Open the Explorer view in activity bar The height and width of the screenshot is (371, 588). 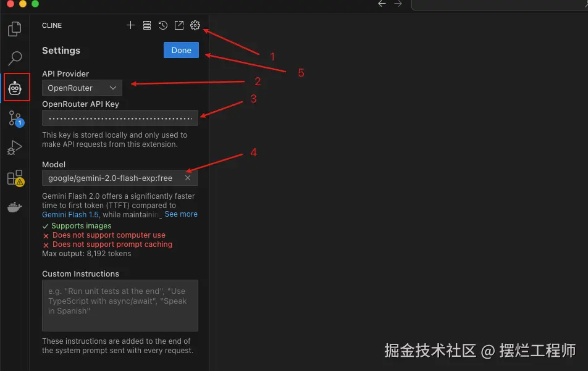pos(15,29)
